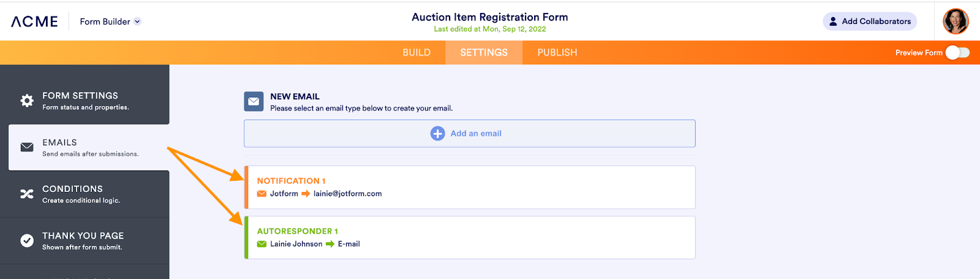Click the orange Notification 1 envelope icon

[262, 194]
